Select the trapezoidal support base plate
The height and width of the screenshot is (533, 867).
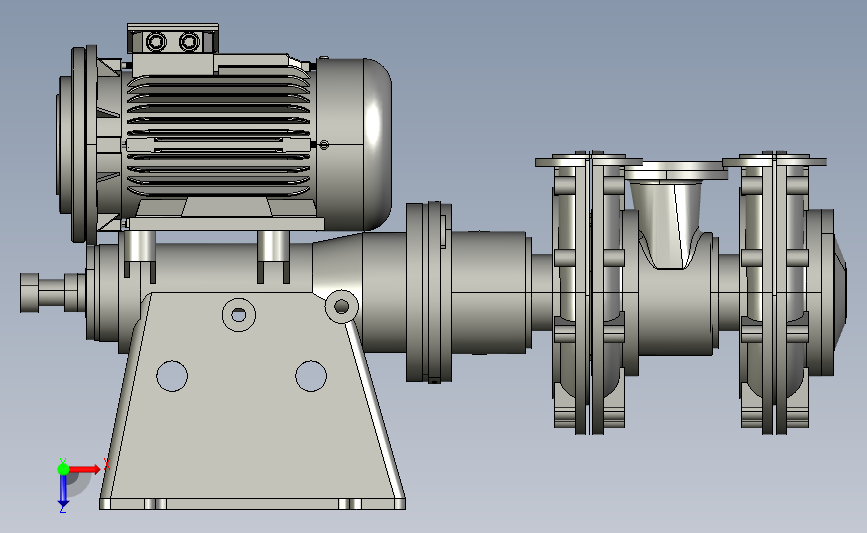[252, 401]
